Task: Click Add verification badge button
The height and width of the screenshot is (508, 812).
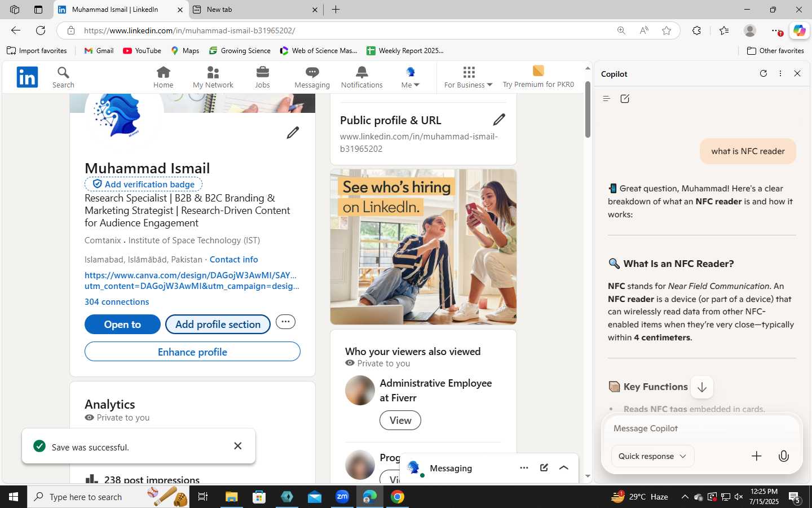Action: pyautogui.click(x=143, y=184)
